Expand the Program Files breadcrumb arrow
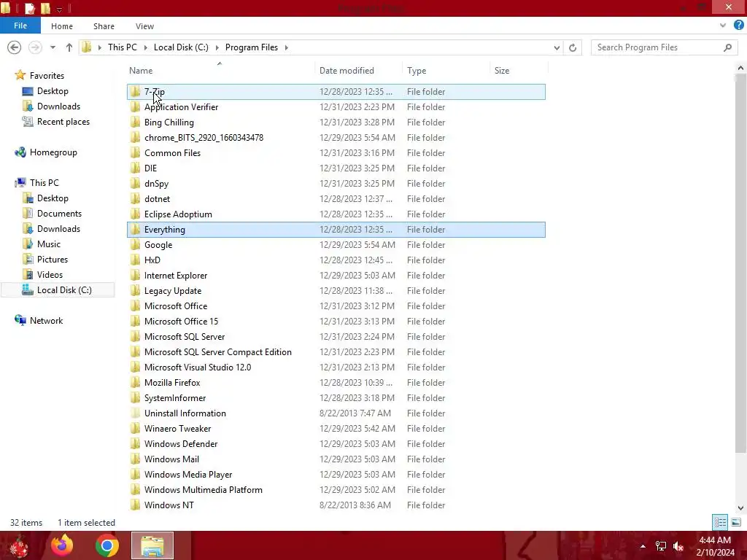This screenshot has height=560, width=747. point(286,47)
